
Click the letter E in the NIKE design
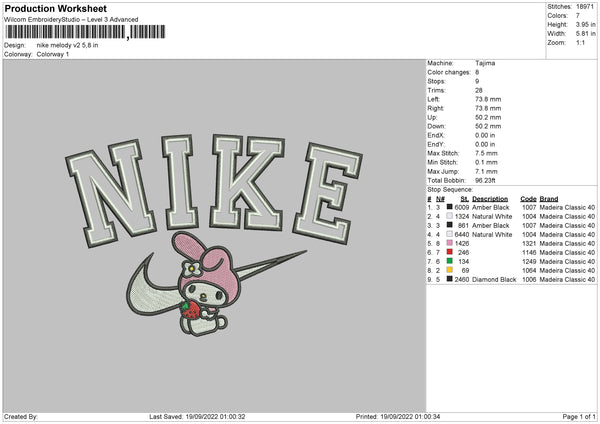[327, 193]
